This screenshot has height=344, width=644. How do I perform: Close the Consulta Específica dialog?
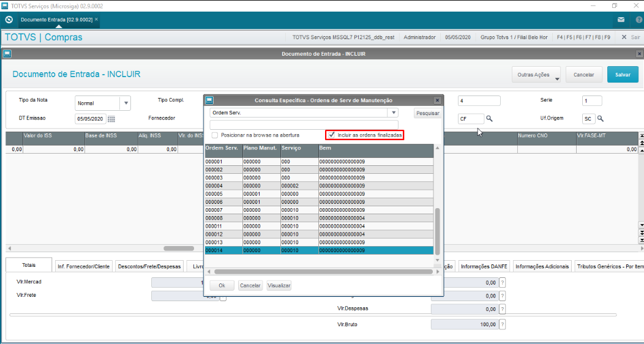438,100
